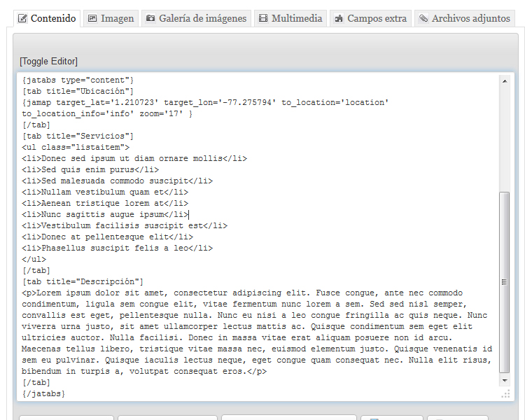Switch to the Multimedia tab
The height and width of the screenshot is (420, 525).
tap(290, 18)
